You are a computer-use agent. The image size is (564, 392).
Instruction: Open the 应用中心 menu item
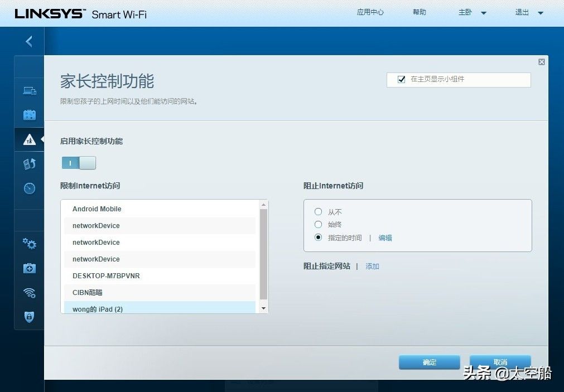click(x=370, y=12)
